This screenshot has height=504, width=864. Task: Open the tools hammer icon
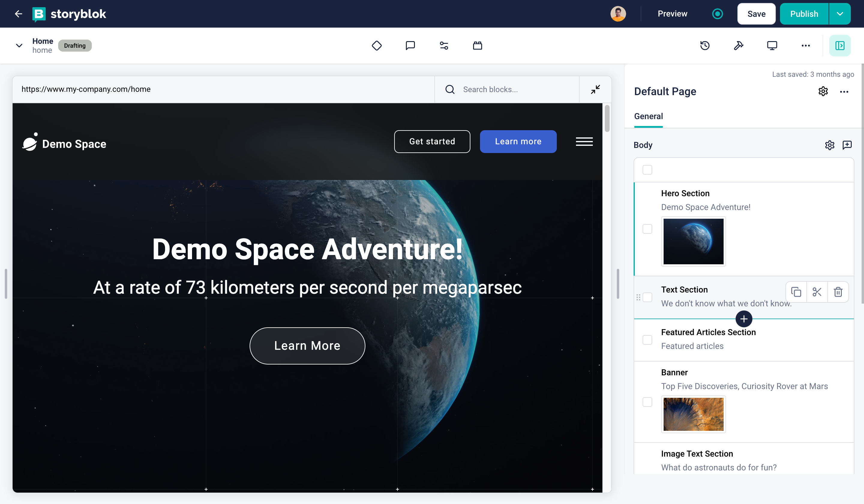[x=739, y=46]
